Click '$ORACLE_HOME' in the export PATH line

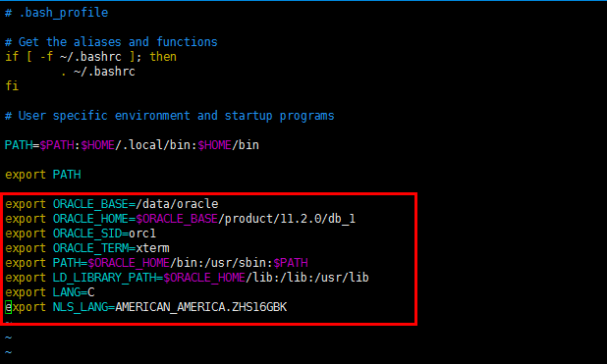point(129,263)
